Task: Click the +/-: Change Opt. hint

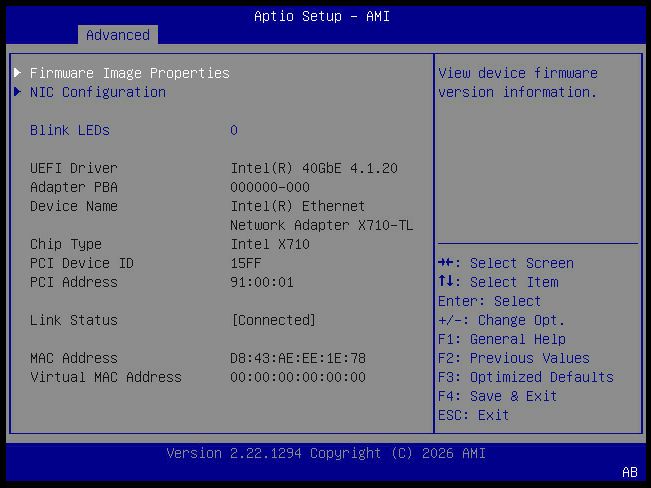Action: 502,320
